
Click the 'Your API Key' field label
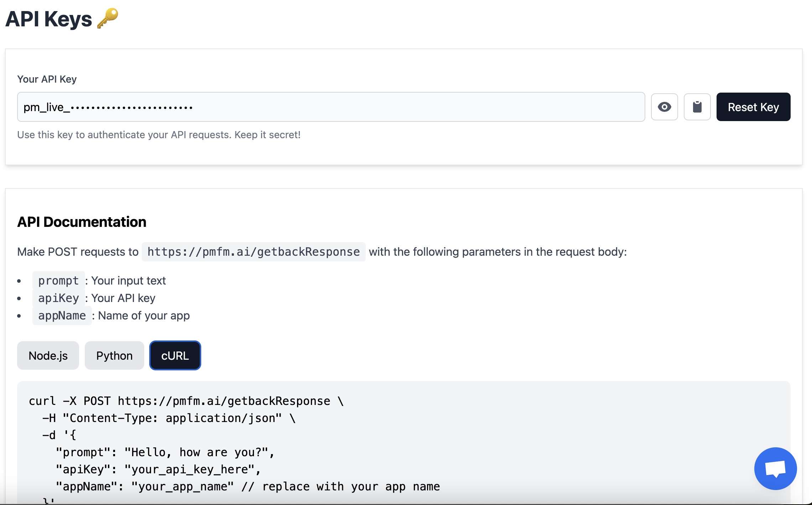47,79
